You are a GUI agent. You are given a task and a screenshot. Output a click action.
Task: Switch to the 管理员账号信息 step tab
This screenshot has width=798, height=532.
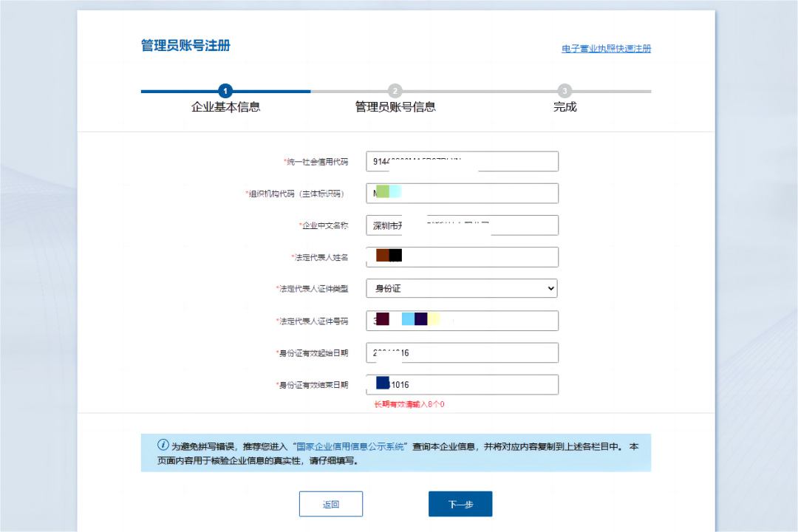tap(395, 106)
